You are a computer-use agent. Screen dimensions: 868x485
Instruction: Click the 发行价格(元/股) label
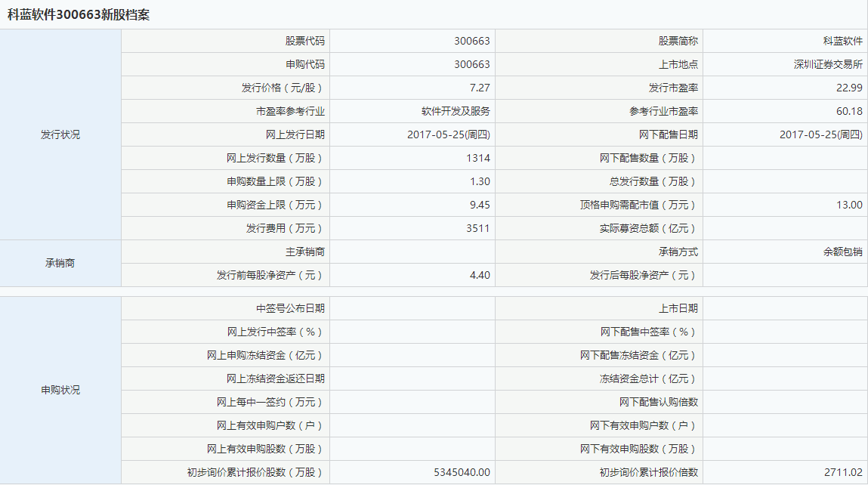click(x=283, y=88)
